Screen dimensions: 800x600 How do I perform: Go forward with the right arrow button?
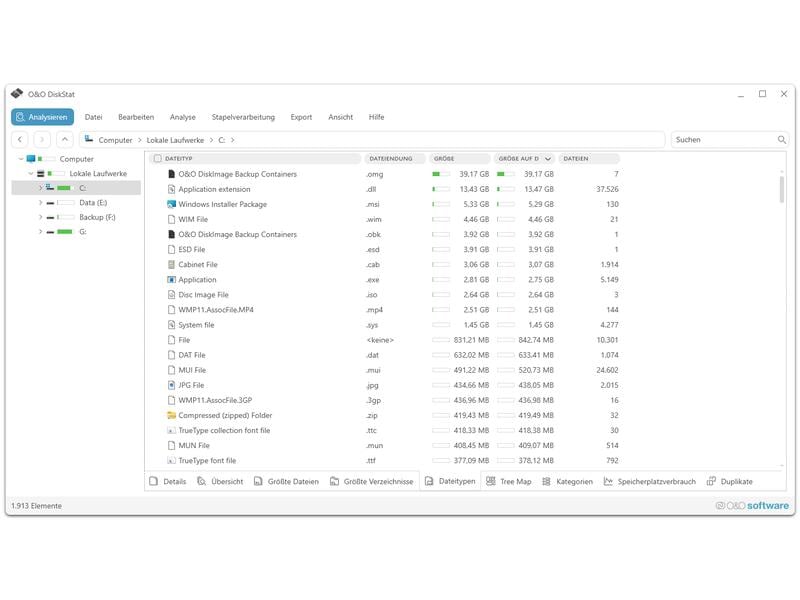[x=42, y=139]
